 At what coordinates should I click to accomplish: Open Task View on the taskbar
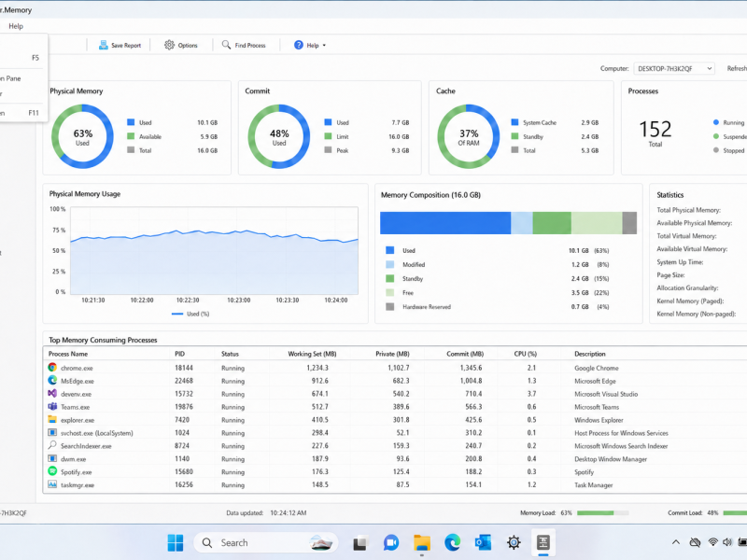coord(359,542)
